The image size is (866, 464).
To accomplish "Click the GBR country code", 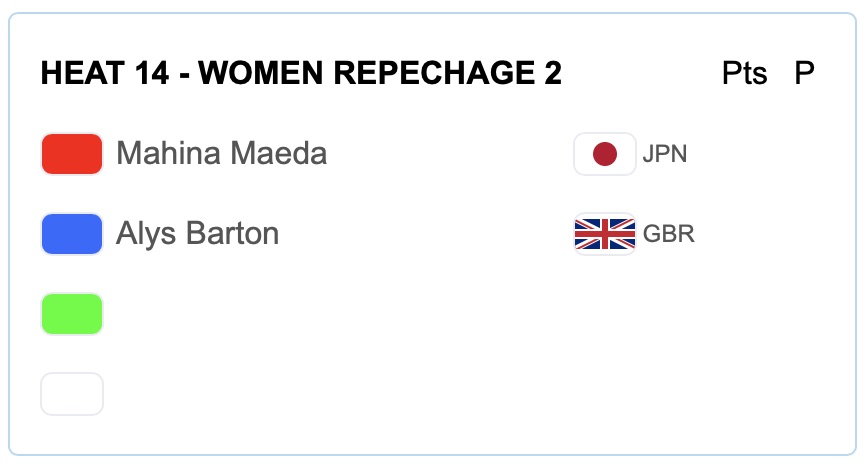I will pos(668,235).
